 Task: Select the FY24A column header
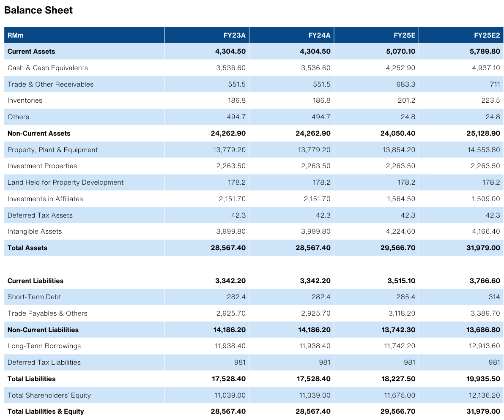pos(319,35)
